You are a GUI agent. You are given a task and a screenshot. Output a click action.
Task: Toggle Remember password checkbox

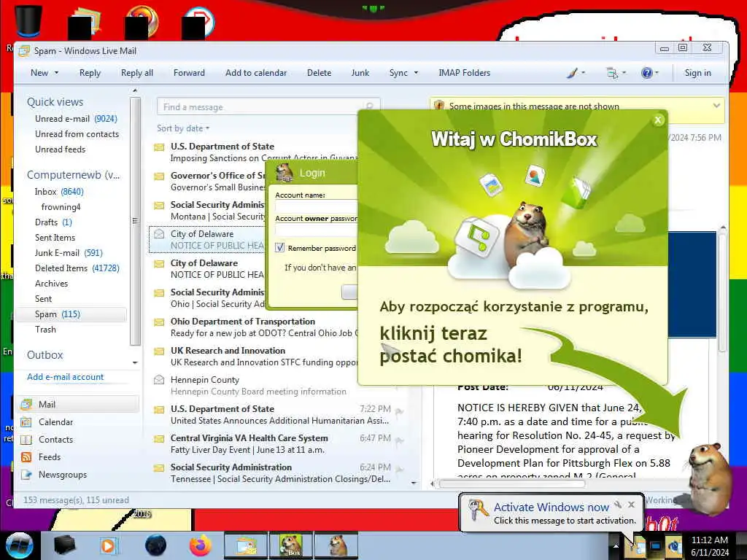(279, 248)
